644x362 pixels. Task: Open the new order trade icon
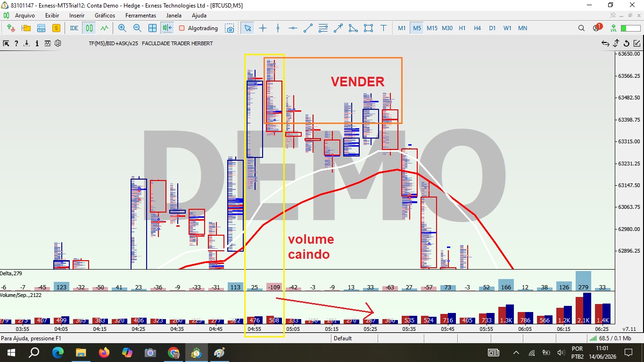click(x=11, y=28)
